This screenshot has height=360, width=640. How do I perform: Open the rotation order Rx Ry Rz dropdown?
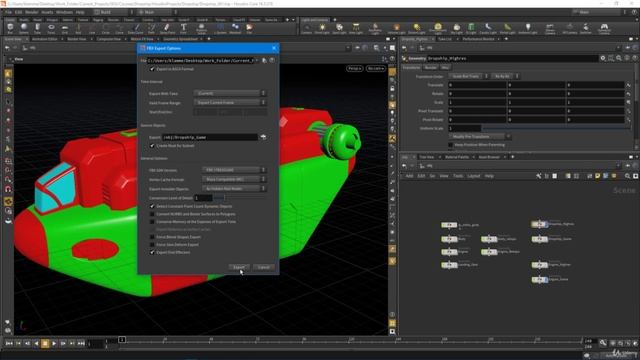click(505, 76)
